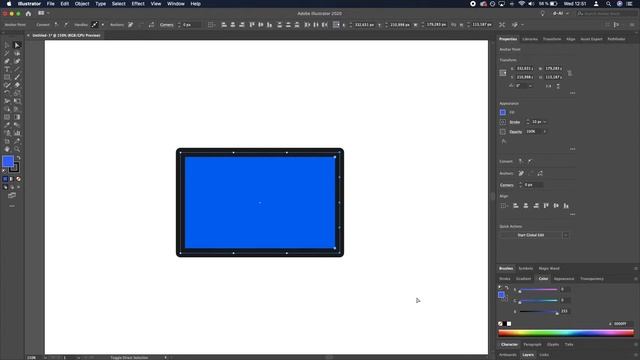Show more Appearance options ellipsis
This screenshot has width=640, height=360.
pyautogui.click(x=572, y=149)
